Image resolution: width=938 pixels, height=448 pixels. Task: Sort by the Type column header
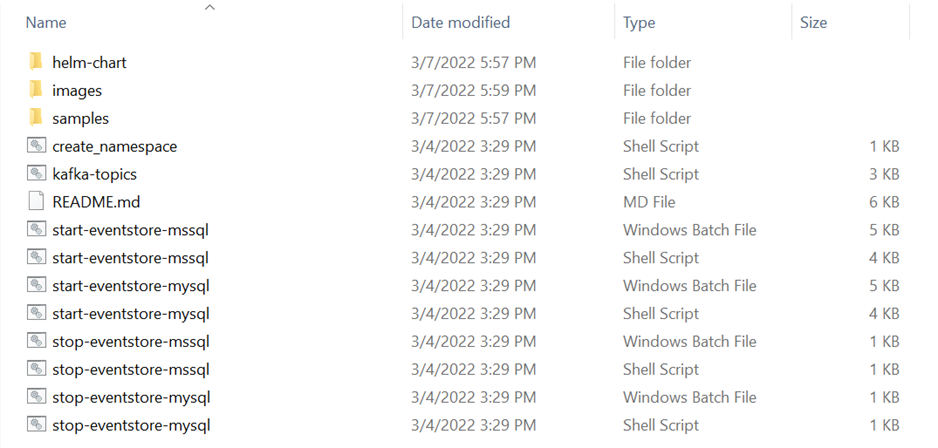[639, 22]
